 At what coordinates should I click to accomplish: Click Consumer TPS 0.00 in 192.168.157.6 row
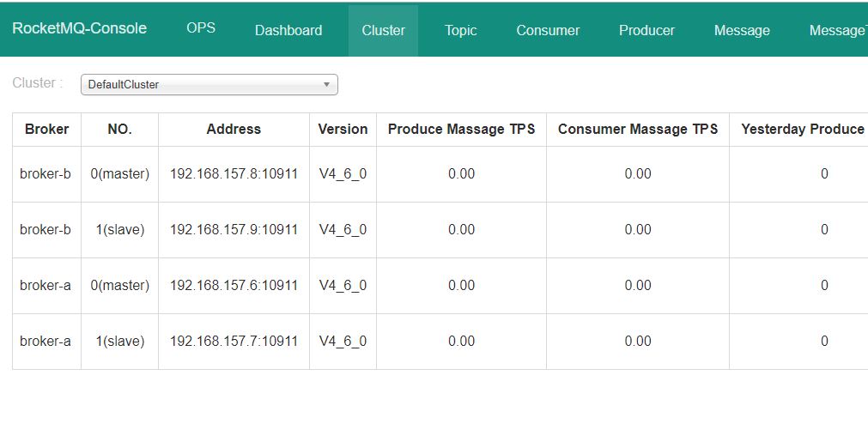tap(638, 286)
